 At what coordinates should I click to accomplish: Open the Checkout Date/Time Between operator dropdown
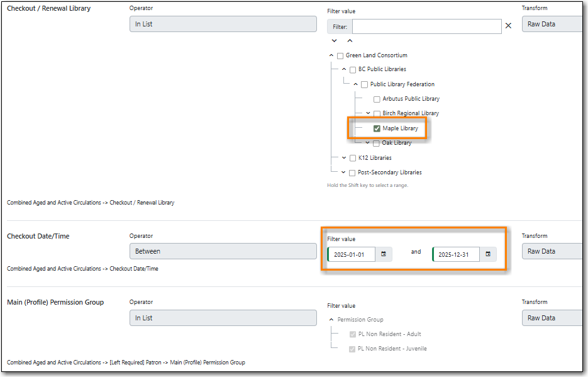tap(223, 251)
